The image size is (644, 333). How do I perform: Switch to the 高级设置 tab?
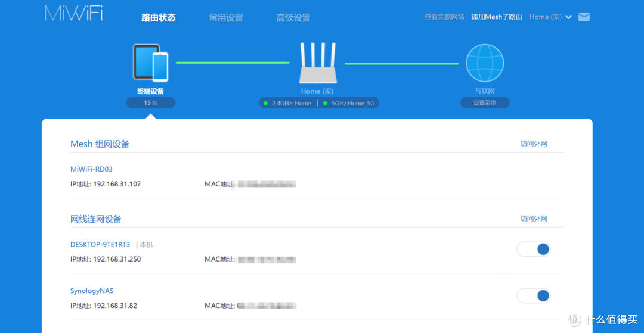click(293, 18)
